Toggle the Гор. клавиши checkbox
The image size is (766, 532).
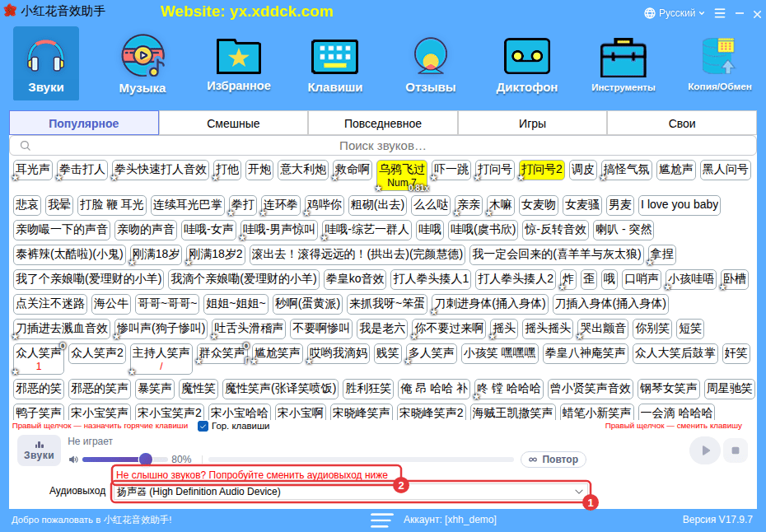(203, 427)
